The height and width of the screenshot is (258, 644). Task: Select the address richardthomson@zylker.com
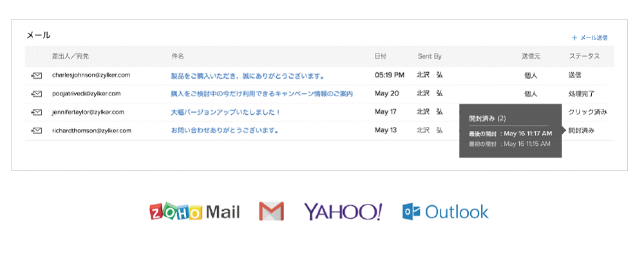click(x=91, y=131)
